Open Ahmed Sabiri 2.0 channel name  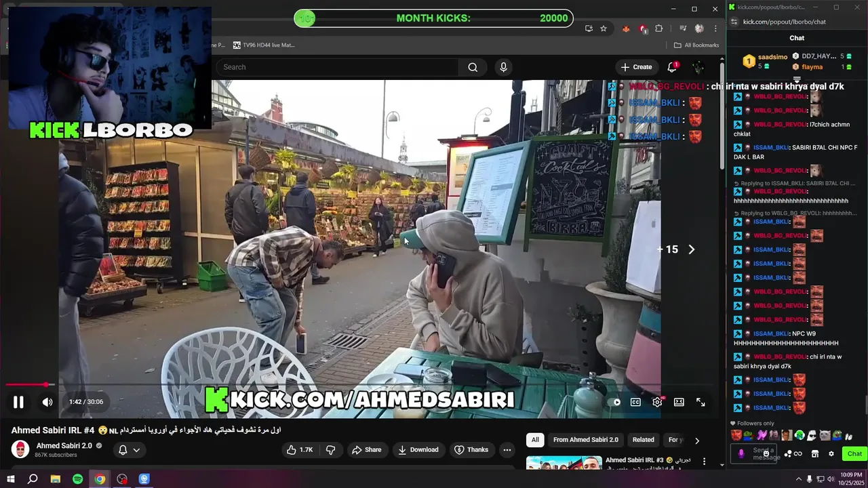point(64,445)
